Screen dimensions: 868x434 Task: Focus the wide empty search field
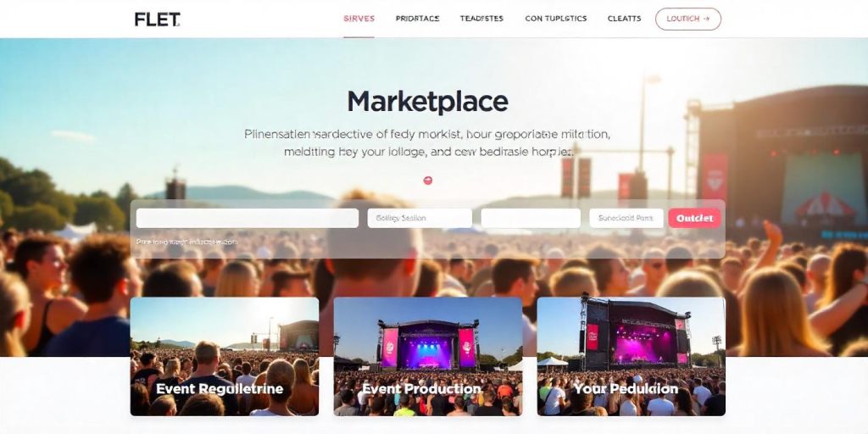[248, 218]
